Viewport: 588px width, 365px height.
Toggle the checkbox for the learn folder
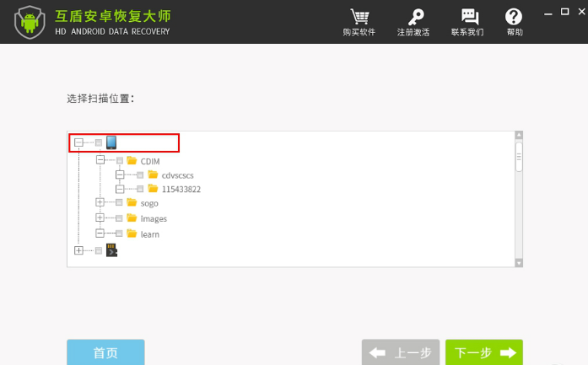pos(119,233)
